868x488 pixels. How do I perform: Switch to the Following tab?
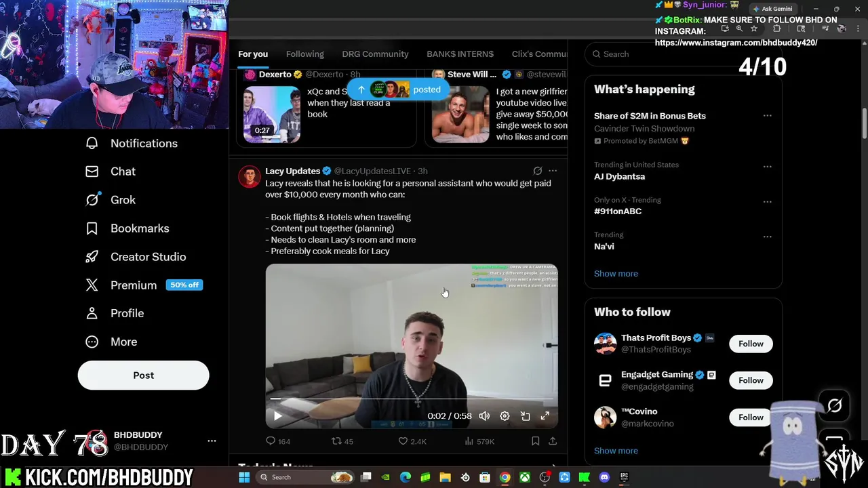(305, 54)
